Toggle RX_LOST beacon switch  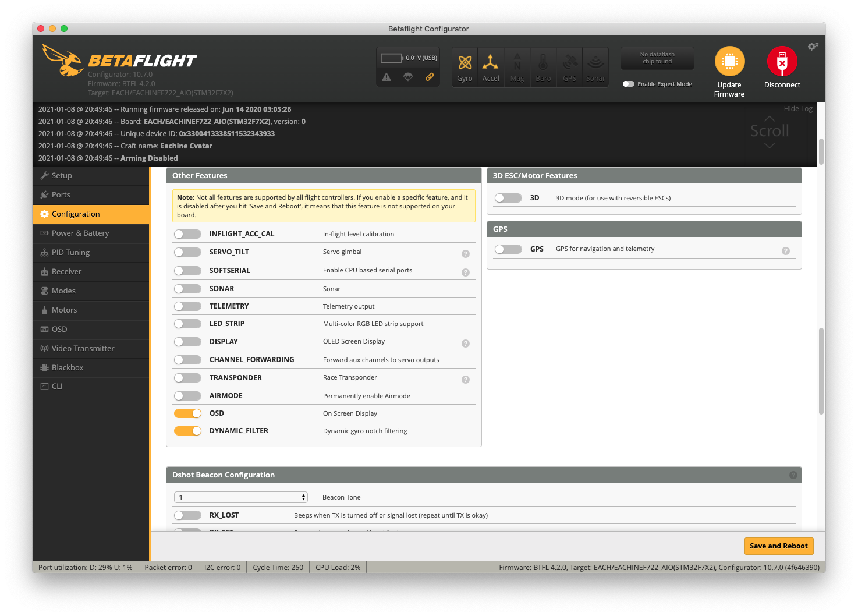pyautogui.click(x=187, y=515)
